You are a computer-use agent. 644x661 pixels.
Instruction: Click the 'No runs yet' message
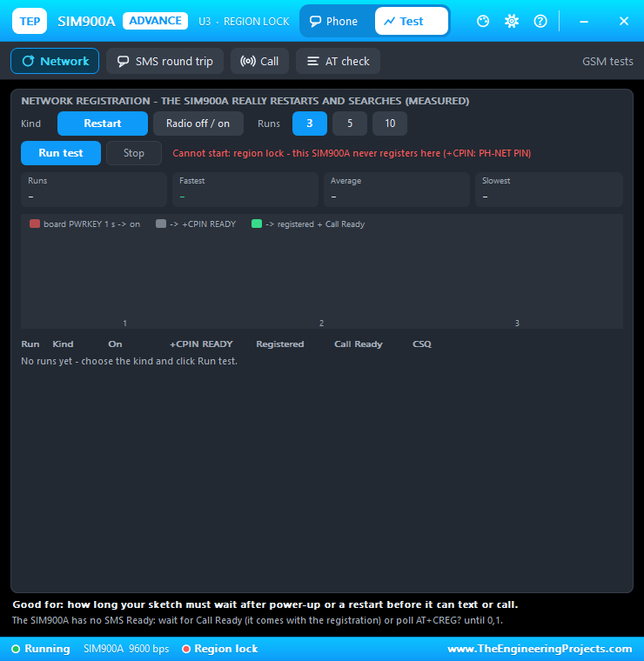[x=129, y=361]
